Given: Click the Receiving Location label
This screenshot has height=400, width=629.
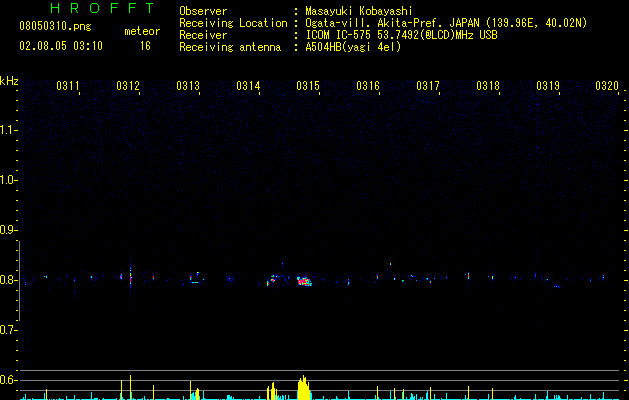Looking at the screenshot, I should [233, 23].
